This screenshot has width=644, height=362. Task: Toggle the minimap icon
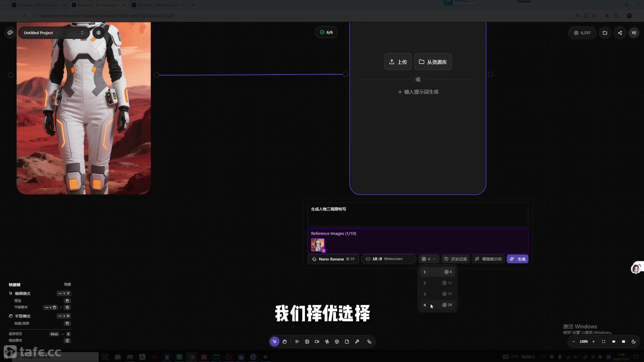(x=624, y=342)
